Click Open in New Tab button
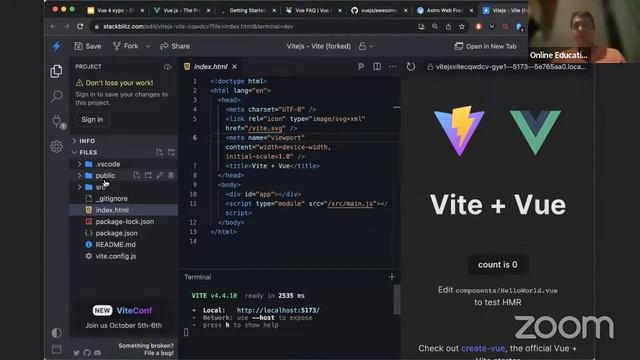640x360 pixels. (x=485, y=46)
